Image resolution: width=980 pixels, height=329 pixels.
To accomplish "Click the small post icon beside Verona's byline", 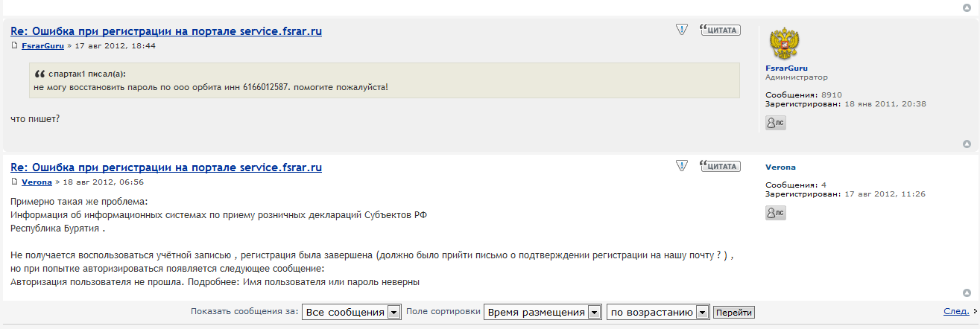I will coord(14,182).
